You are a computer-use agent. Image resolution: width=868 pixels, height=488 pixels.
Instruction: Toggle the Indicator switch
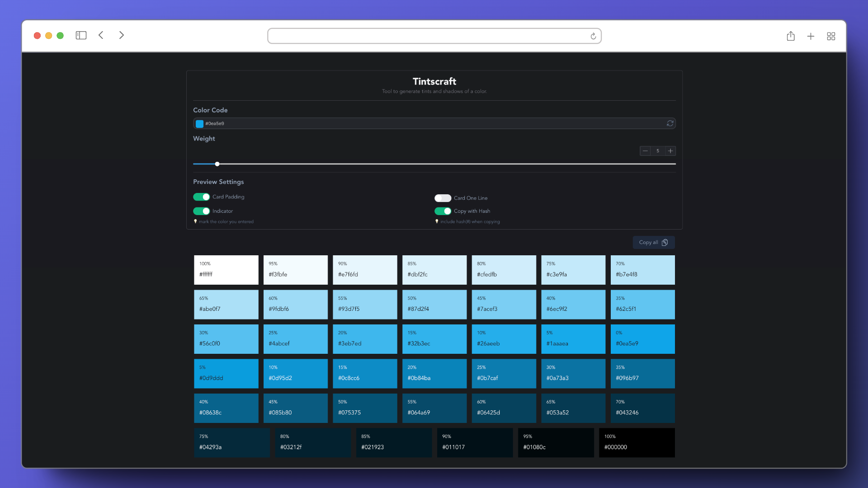202,211
